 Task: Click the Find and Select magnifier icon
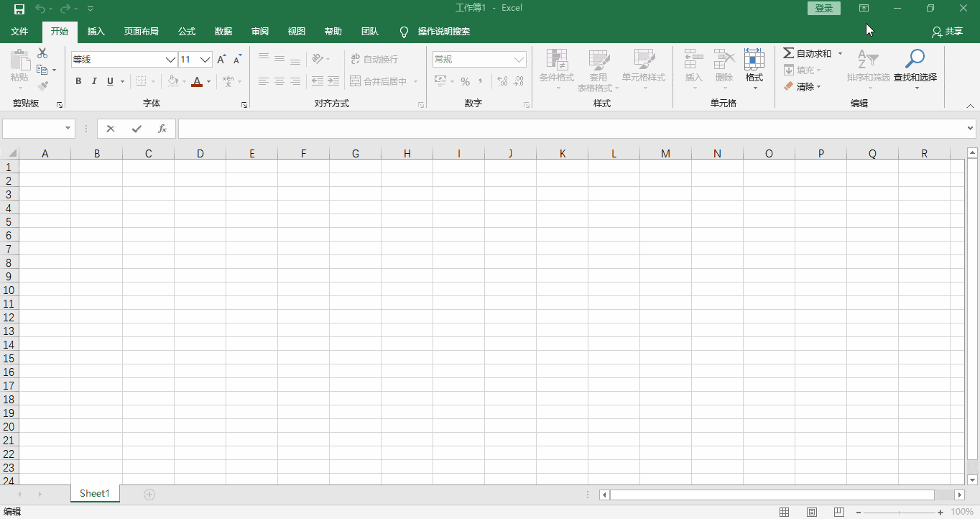[x=915, y=59]
